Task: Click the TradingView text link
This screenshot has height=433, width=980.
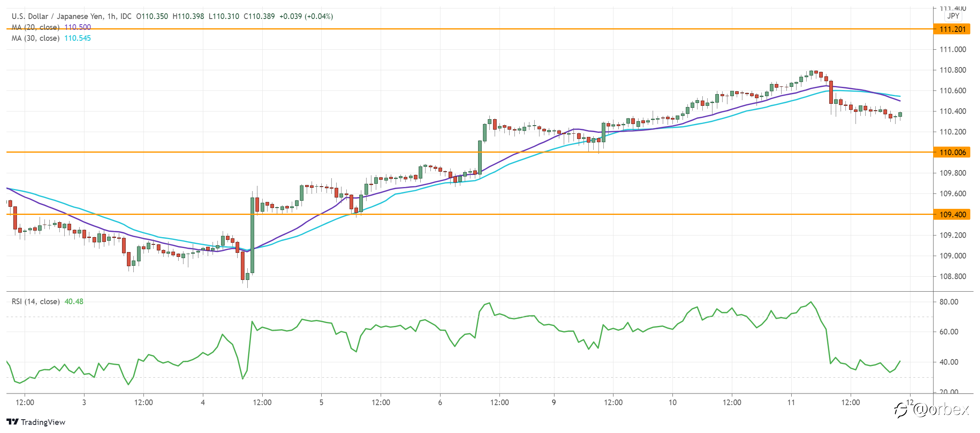Action: (43, 422)
